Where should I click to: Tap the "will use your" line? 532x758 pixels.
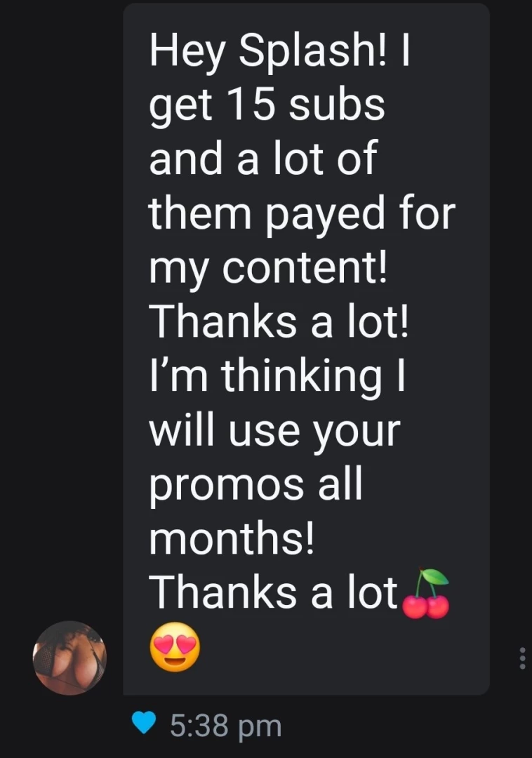point(274,430)
